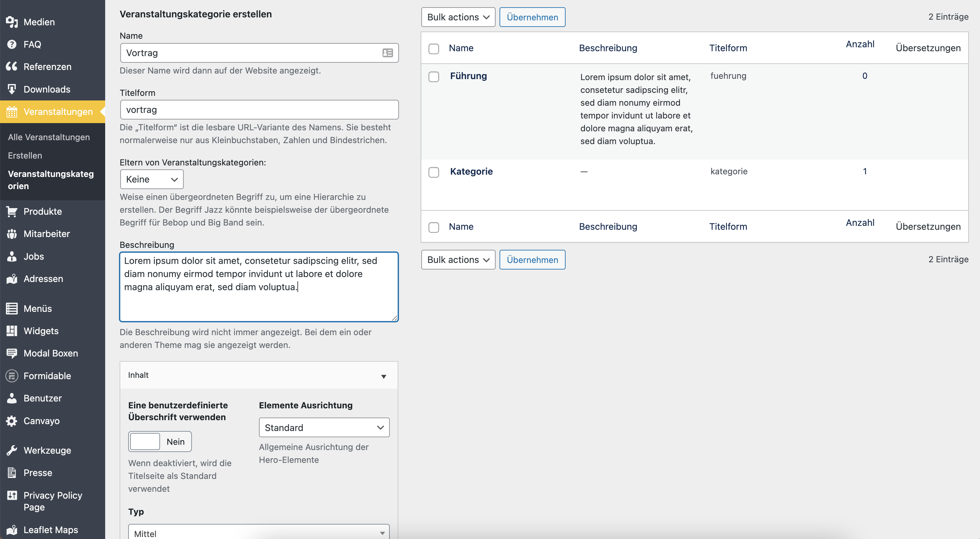Click the Referenzen quote icon
Viewport: 980px width, 539px height.
(12, 67)
